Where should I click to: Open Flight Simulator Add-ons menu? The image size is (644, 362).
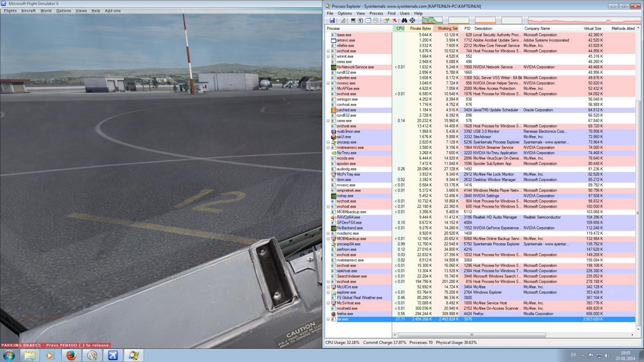coord(113,11)
